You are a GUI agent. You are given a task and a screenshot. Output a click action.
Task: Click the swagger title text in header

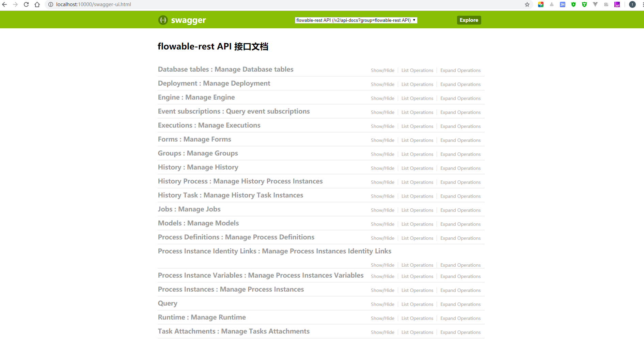point(188,20)
